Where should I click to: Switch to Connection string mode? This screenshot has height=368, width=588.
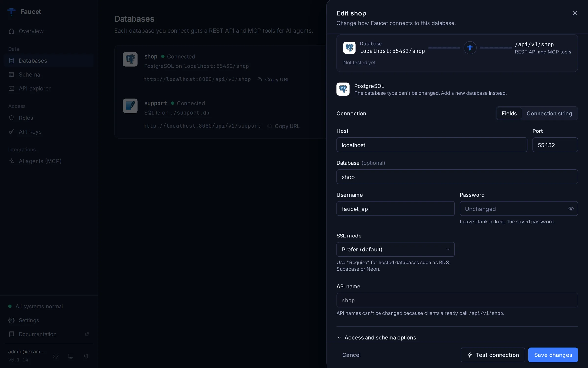point(549,113)
